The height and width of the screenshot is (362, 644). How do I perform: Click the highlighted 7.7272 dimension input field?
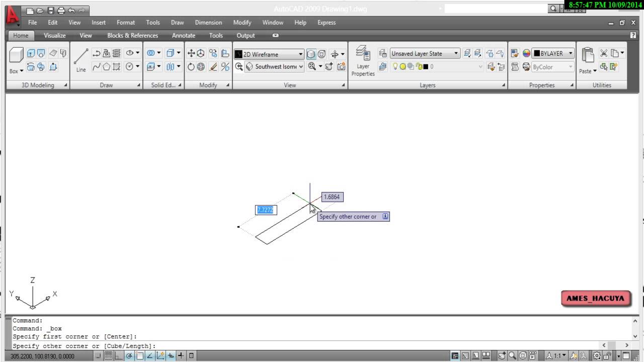tap(266, 210)
